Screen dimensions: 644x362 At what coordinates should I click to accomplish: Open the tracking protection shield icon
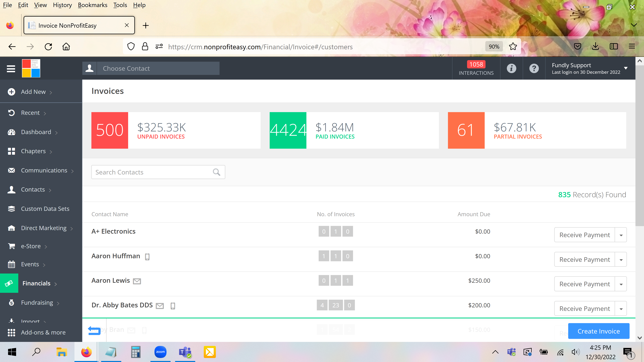pos(131,46)
